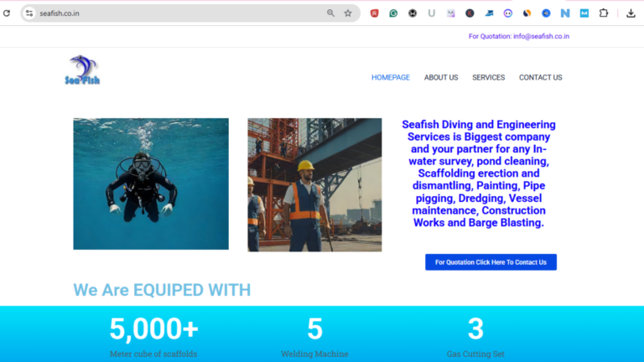The width and height of the screenshot is (644, 362).
Task: Open site information icon beside the URL
Action: coord(29,13)
